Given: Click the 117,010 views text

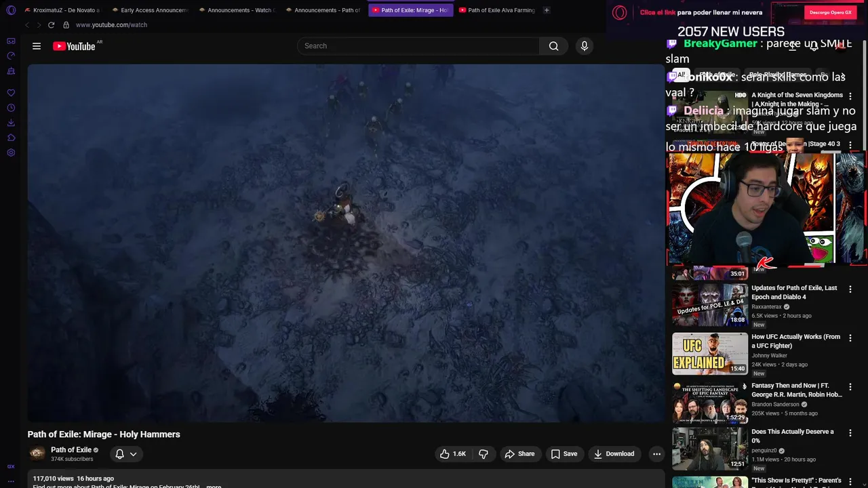Looking at the screenshot, I should [x=54, y=479].
